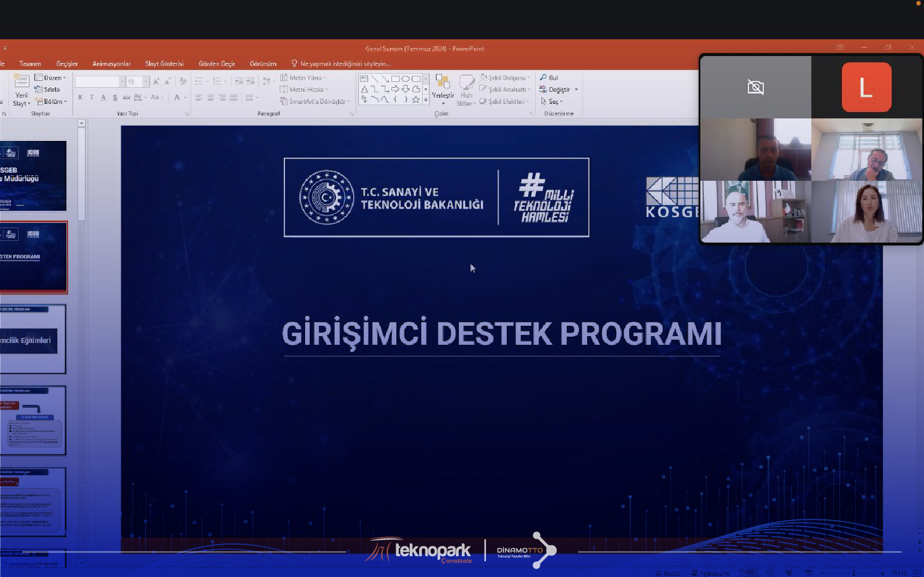Toggle text shadow (S) formatting
The height and width of the screenshot is (577, 924).
pyautogui.click(x=114, y=98)
